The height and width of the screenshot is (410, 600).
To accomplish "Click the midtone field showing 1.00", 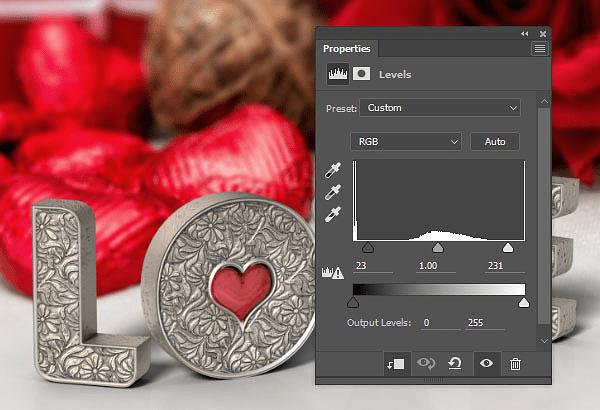I will (x=435, y=266).
